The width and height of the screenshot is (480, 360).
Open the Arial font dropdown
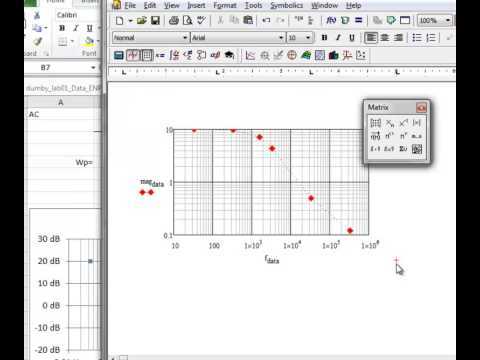point(281,38)
